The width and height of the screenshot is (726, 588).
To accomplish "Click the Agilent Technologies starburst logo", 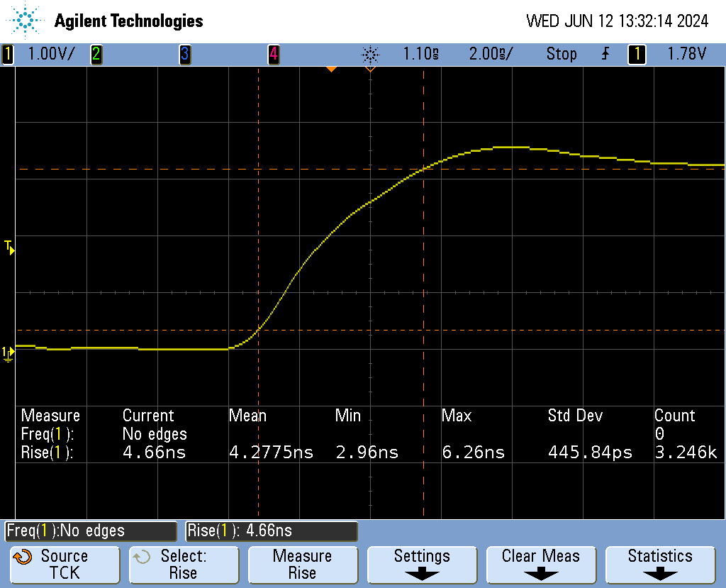I will 28,21.
